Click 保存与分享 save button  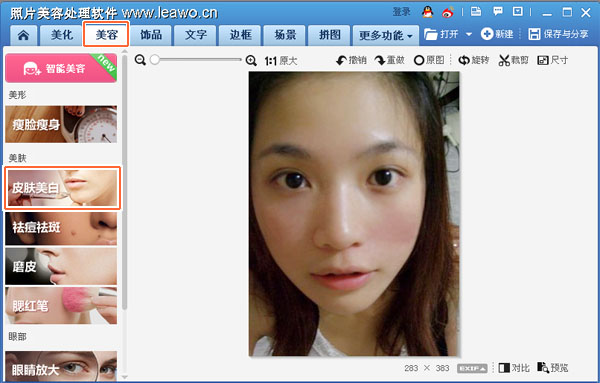click(558, 34)
